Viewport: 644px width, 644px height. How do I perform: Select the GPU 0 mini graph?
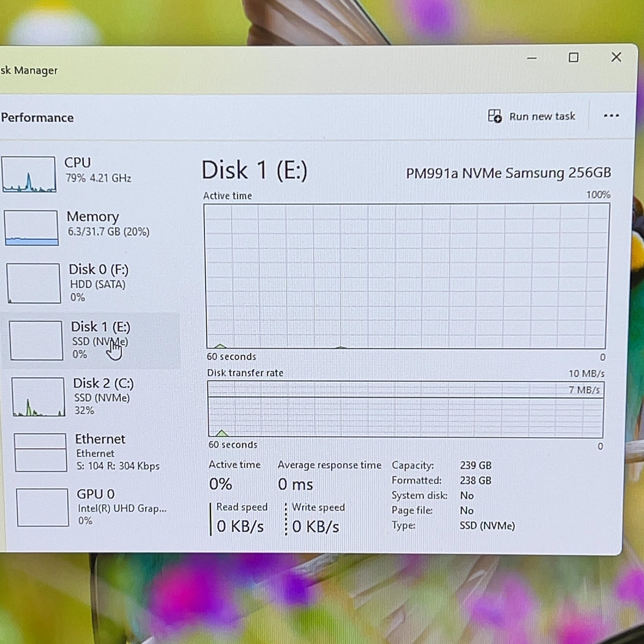click(42, 507)
